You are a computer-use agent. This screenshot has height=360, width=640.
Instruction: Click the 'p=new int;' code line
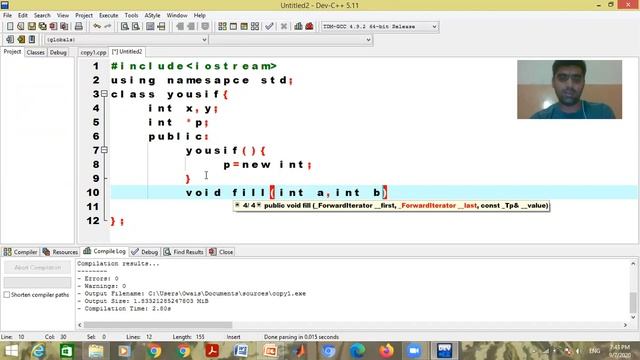tap(268, 165)
